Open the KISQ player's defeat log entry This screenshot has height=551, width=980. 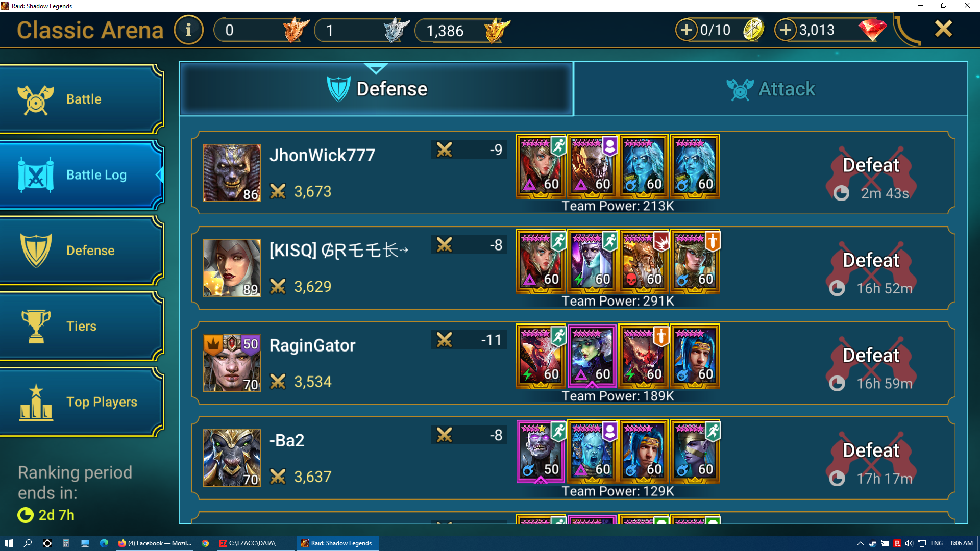coord(573,268)
